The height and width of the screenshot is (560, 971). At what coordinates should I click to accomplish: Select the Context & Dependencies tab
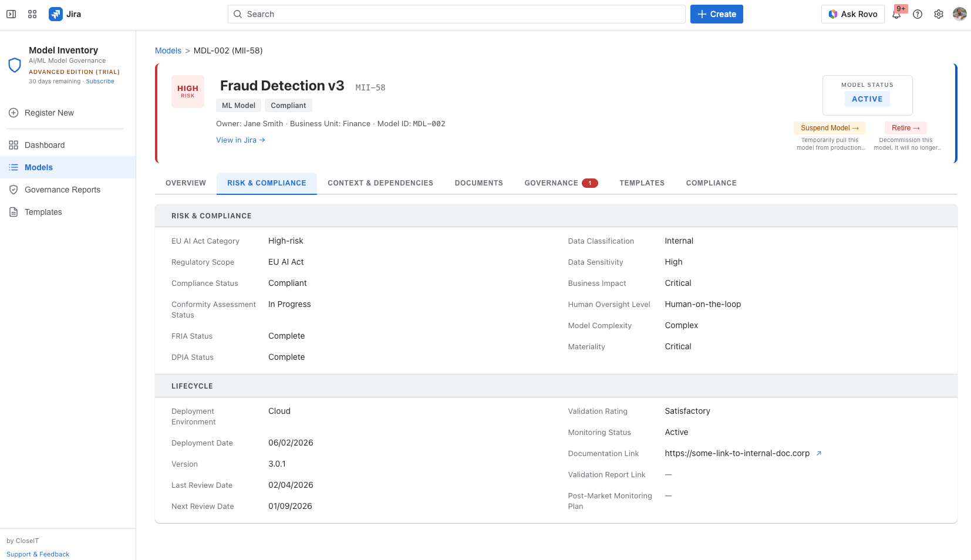pyautogui.click(x=380, y=183)
